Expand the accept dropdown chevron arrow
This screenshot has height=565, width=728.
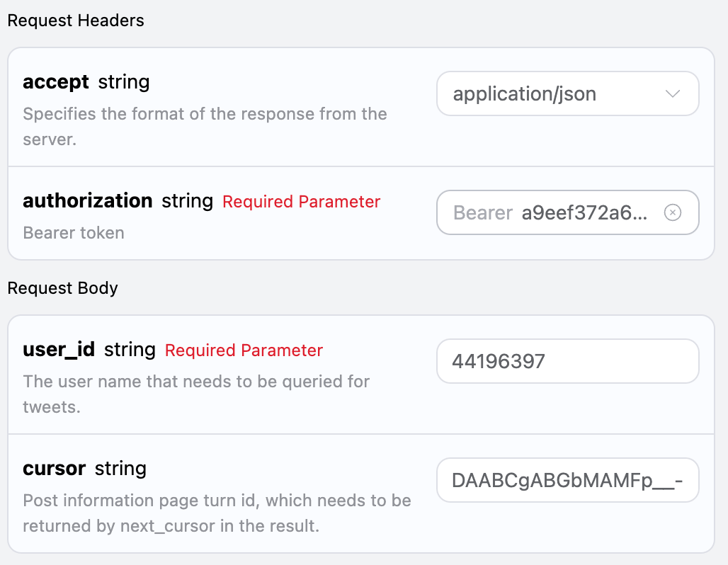(x=672, y=94)
